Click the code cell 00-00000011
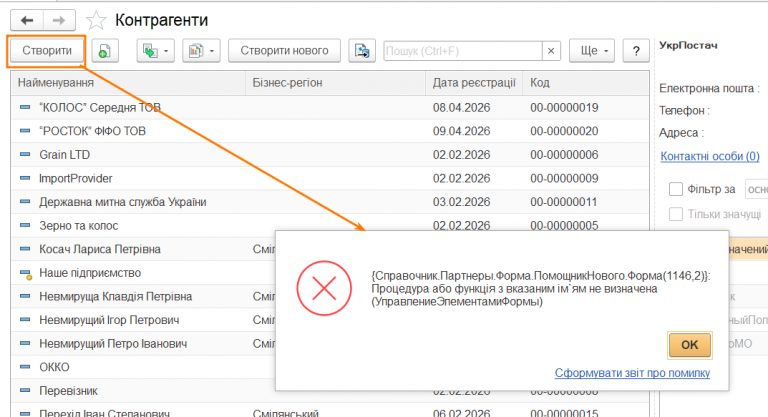 pos(564,202)
